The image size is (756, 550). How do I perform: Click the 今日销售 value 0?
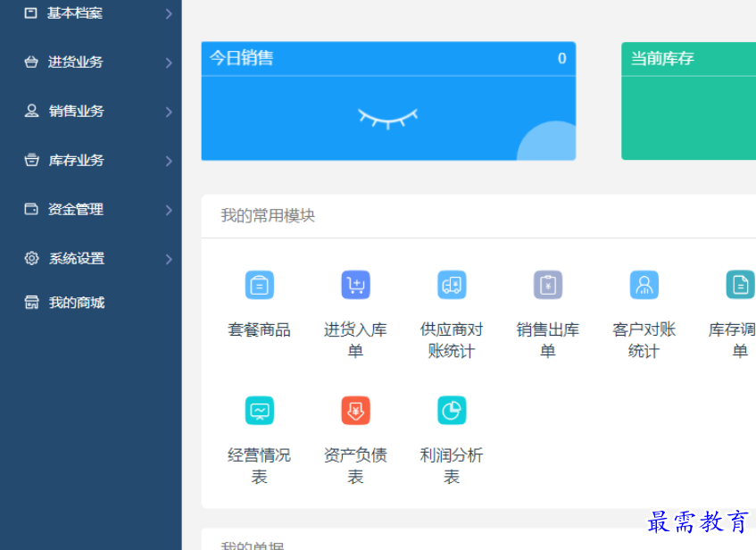point(562,58)
